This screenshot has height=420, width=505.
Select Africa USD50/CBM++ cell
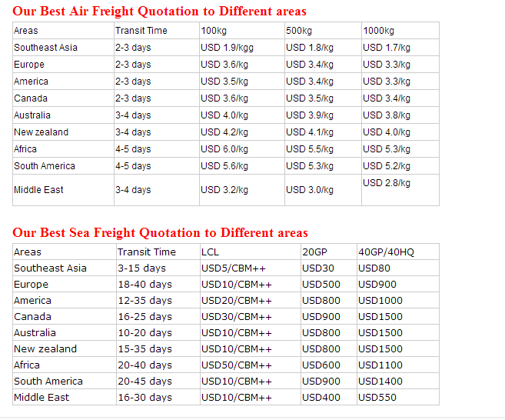tap(237, 365)
